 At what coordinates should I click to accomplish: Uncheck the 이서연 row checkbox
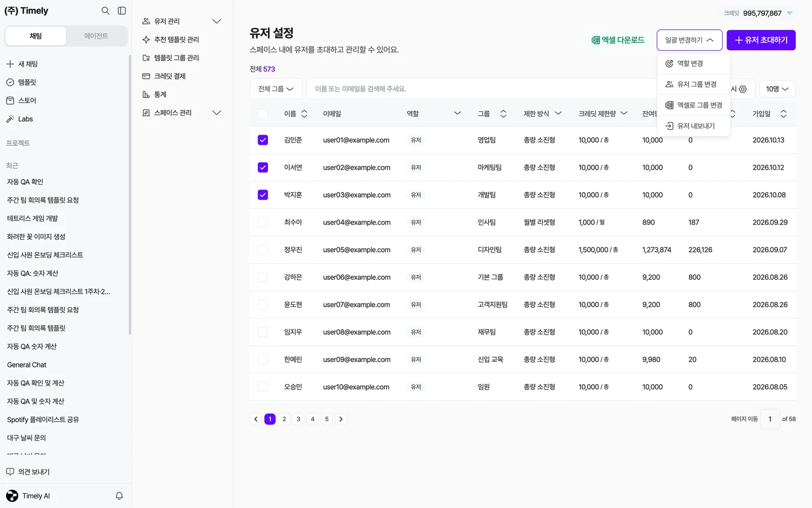pos(263,168)
